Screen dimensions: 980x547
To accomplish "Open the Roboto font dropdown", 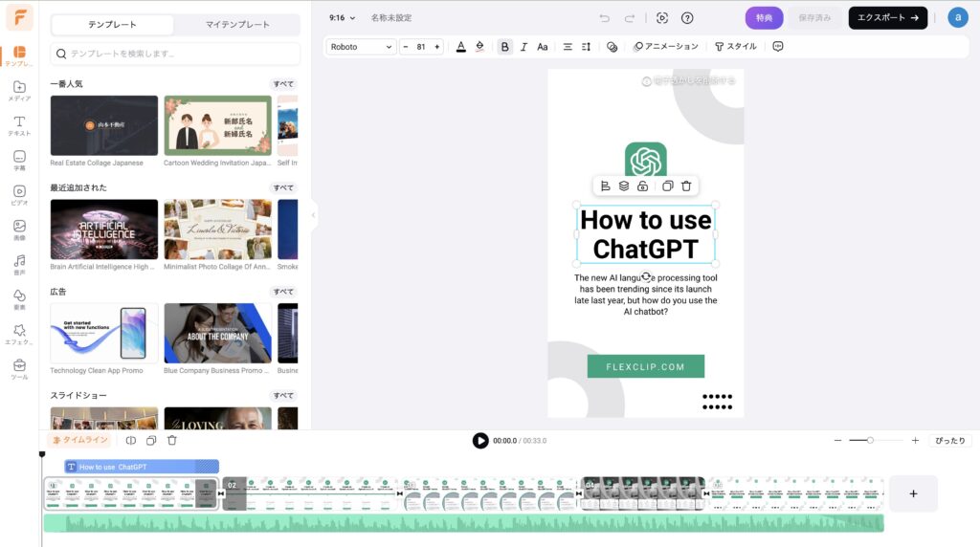I will pos(361,46).
